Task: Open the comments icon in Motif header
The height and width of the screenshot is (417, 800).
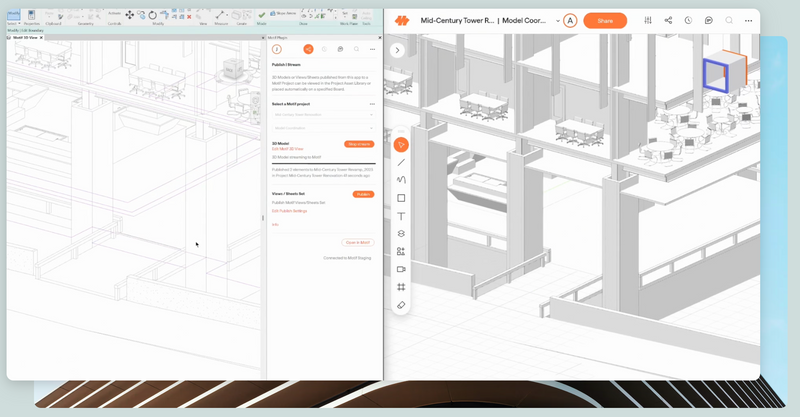Action: tap(709, 20)
